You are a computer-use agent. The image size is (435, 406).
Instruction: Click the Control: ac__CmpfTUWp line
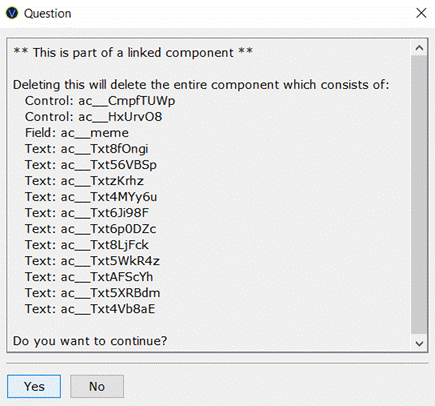click(x=100, y=101)
